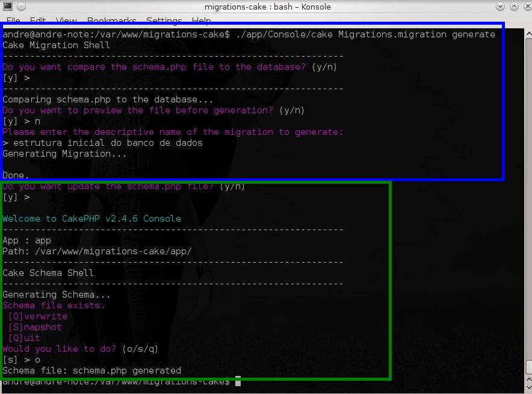Viewport: 532px width, 394px height.
Task: Click "Schema file: schema.php generated" line
Action: 91,371
